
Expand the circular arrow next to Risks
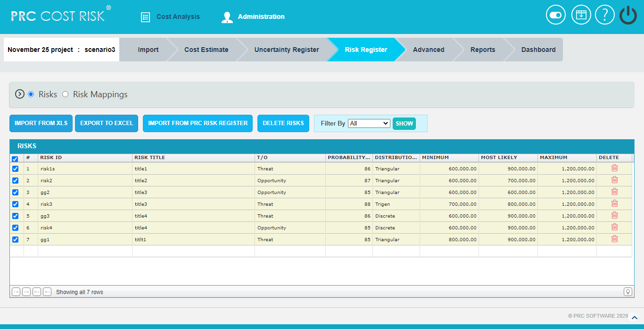pyautogui.click(x=19, y=94)
